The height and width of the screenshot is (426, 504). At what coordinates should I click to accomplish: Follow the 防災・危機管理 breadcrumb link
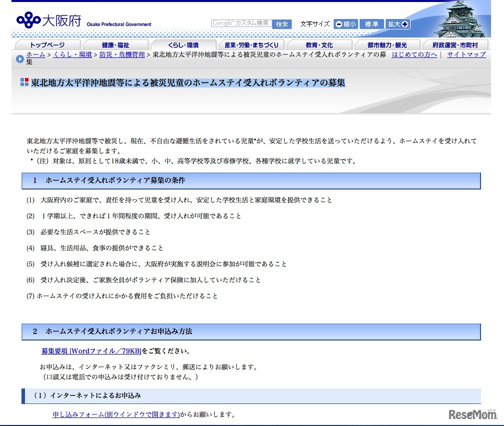click(x=122, y=54)
